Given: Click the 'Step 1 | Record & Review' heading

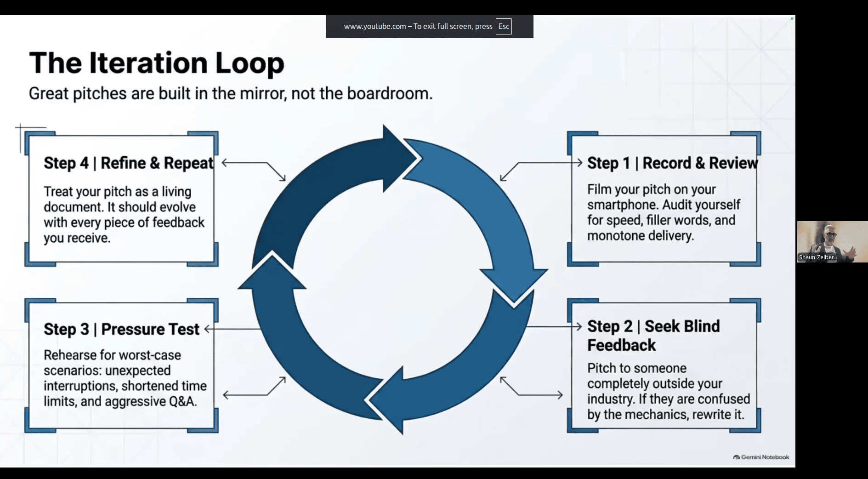Looking at the screenshot, I should point(673,163).
